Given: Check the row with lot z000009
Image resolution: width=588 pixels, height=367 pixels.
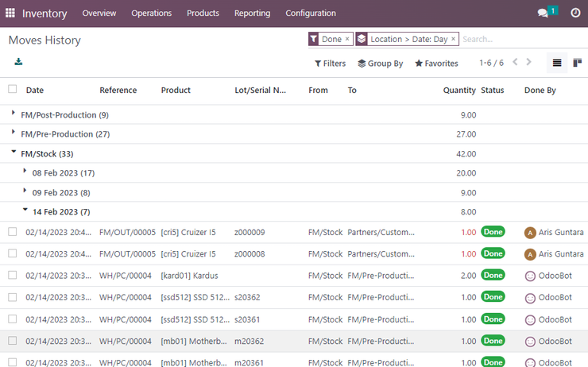Looking at the screenshot, I should (13, 232).
